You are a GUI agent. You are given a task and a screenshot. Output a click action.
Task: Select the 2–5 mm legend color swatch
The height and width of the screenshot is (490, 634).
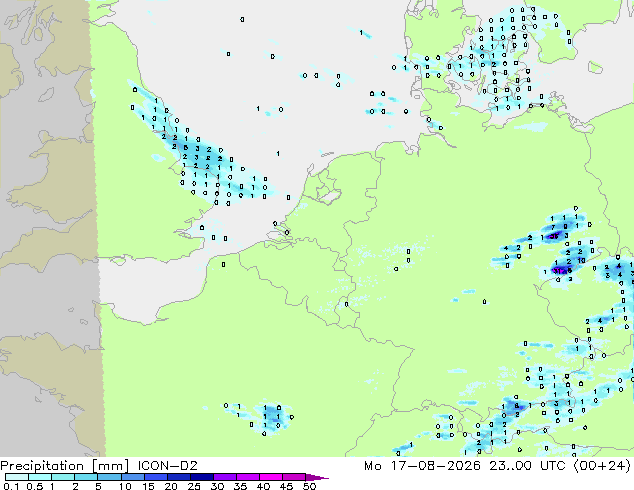point(86,477)
